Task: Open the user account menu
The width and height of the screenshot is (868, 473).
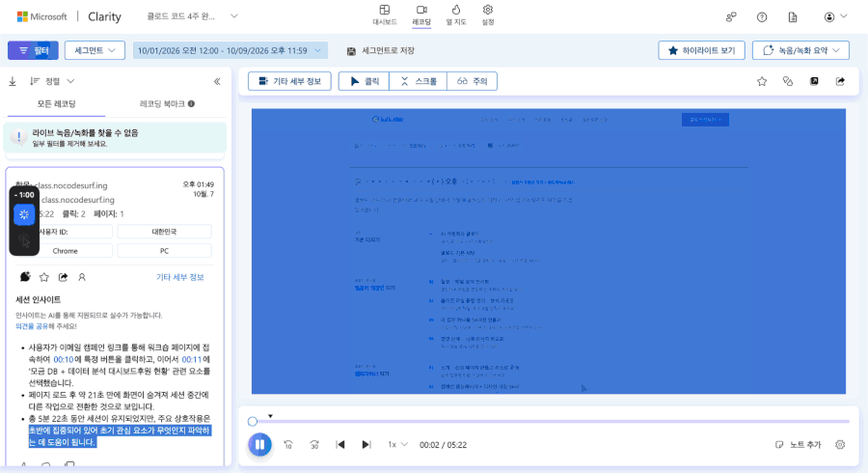Action: [835, 16]
